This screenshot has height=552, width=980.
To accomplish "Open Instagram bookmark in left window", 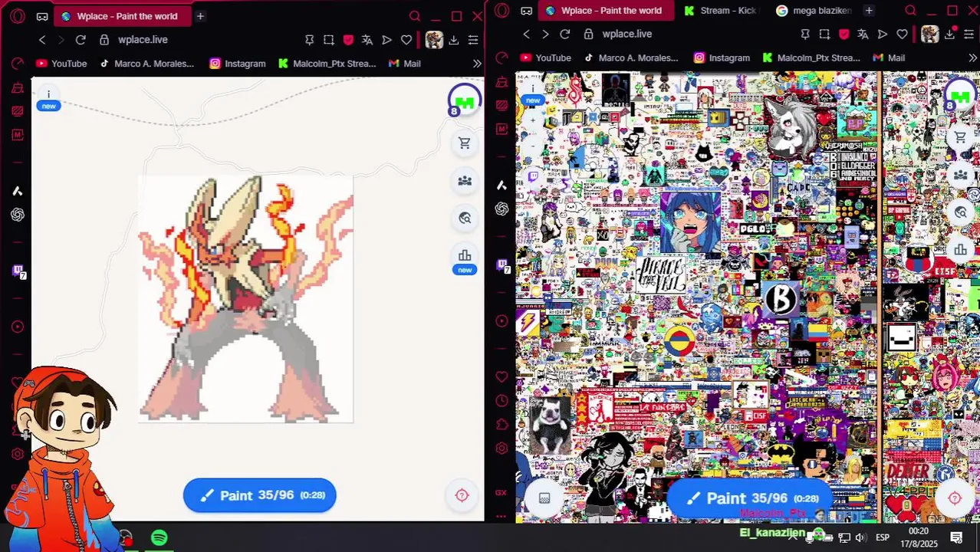I will [x=238, y=64].
